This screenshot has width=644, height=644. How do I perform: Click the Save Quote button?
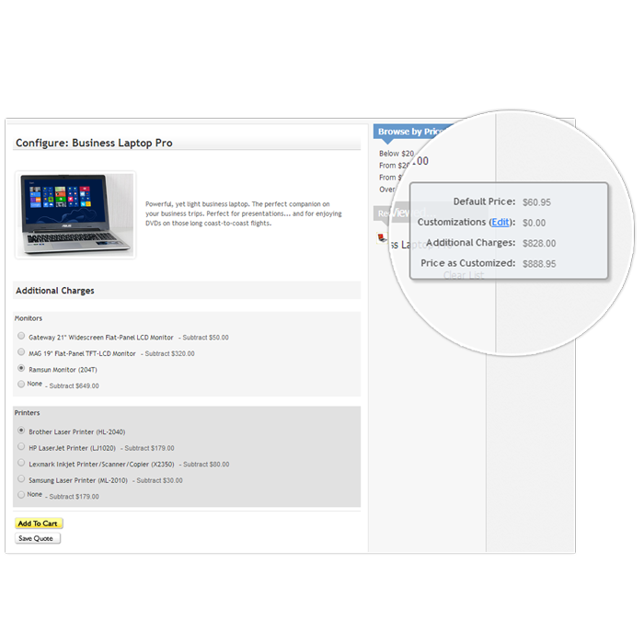pos(38,538)
